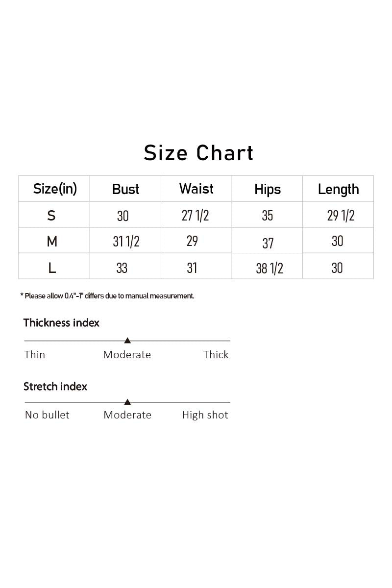Click the High shot stretch label
Viewport: 392px width, 588px height.
205,415
